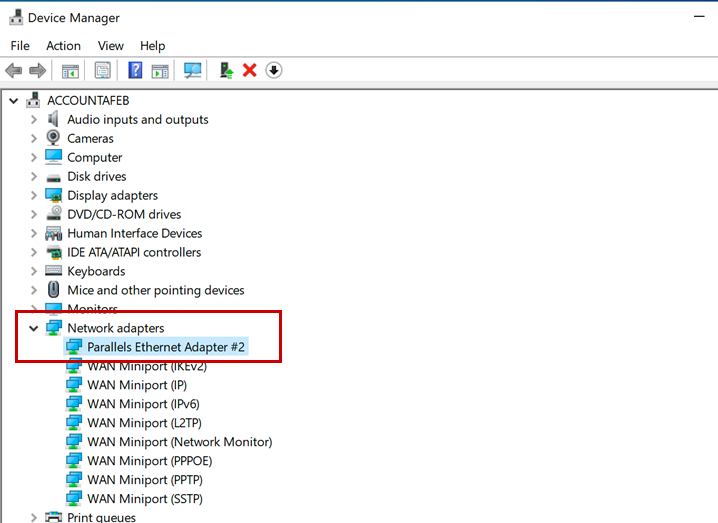The width and height of the screenshot is (718, 523).
Task: Click Scan for hardware changes monitor icon
Action: (x=193, y=70)
